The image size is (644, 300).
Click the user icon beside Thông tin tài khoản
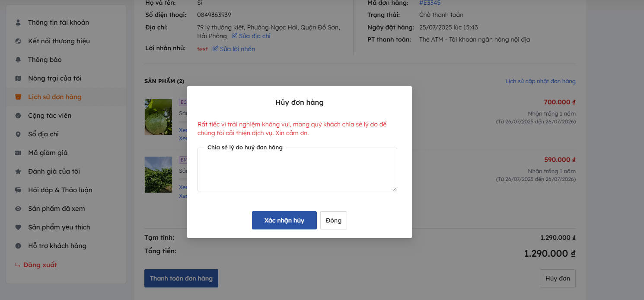click(x=18, y=23)
